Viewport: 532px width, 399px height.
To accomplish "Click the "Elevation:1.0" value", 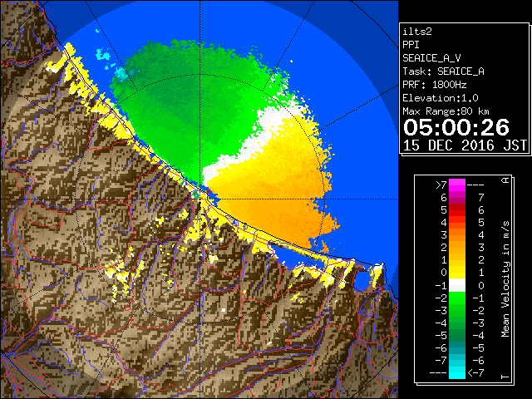I will pyautogui.click(x=441, y=98).
